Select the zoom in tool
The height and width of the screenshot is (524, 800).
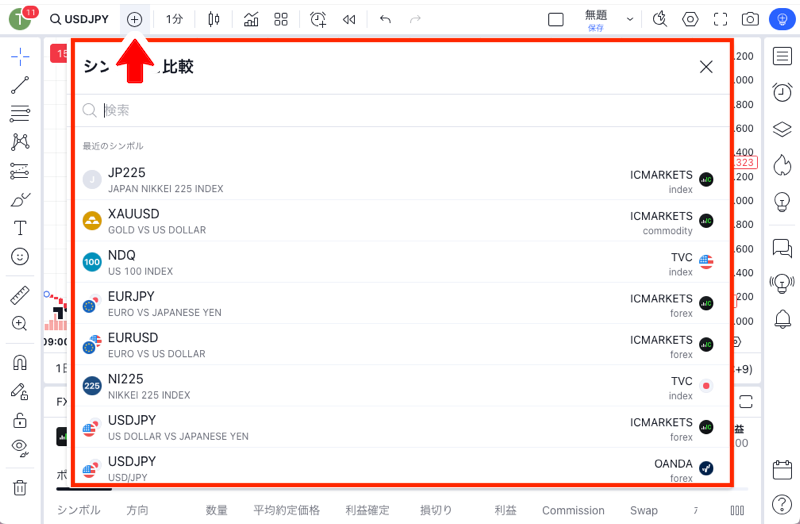pos(20,323)
